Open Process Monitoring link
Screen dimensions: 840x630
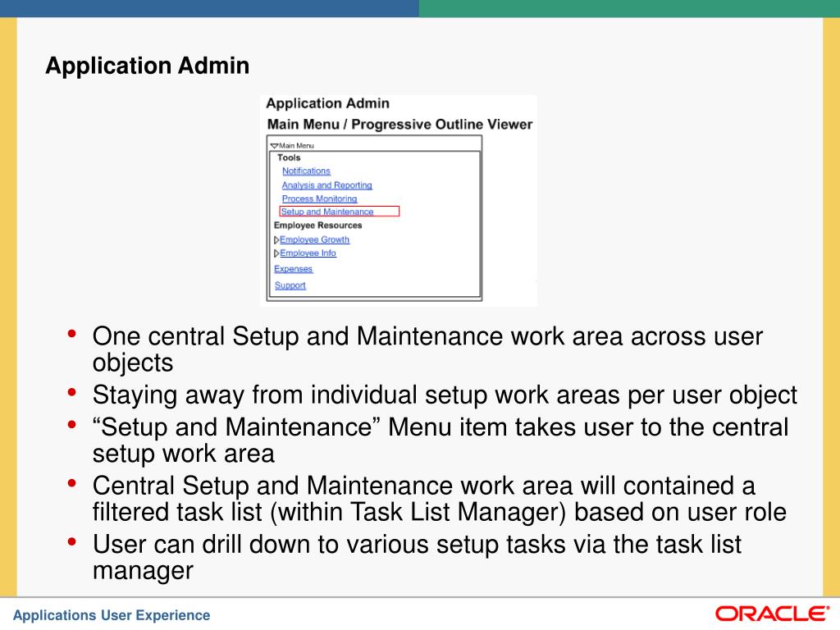click(x=319, y=199)
